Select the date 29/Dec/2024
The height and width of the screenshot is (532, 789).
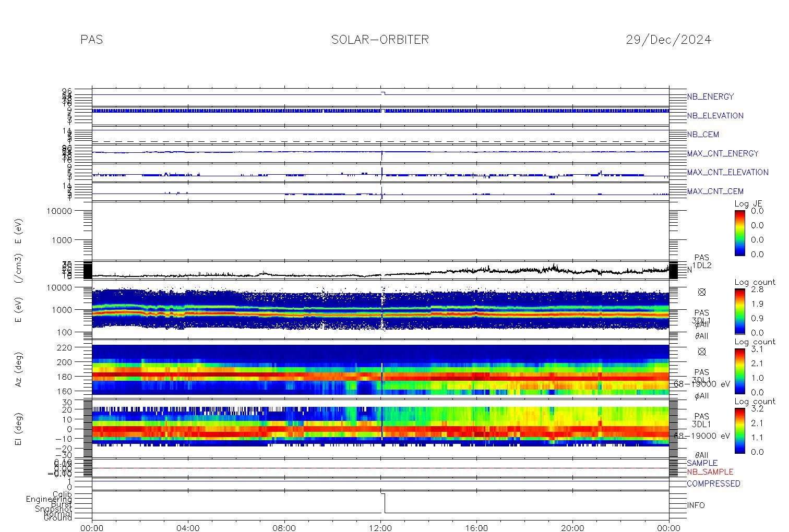tap(668, 40)
